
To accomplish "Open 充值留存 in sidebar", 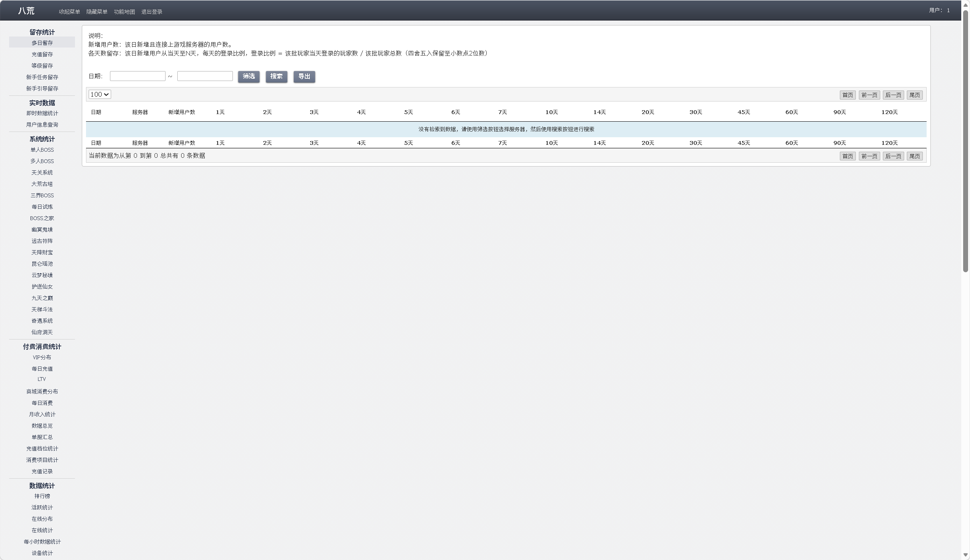I will click(x=42, y=54).
